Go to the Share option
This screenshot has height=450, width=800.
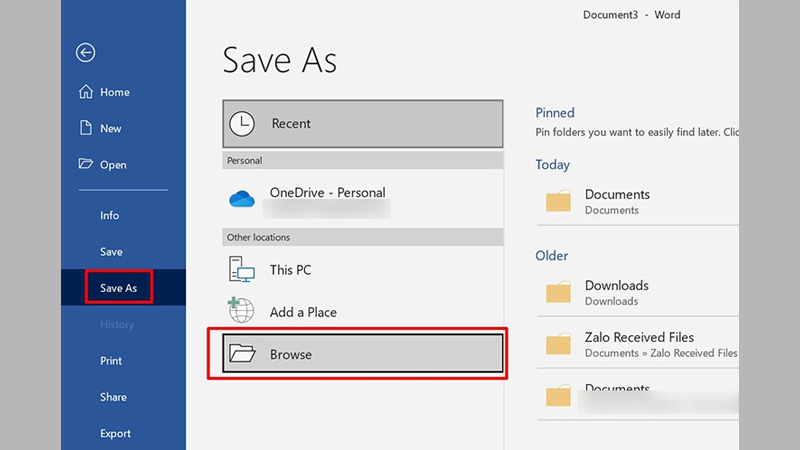pos(113,397)
